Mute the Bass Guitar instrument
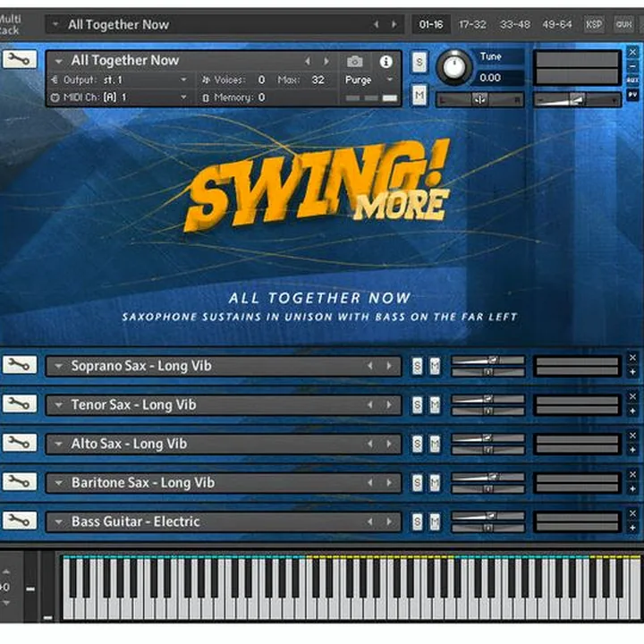Screen dimensions: 644x644 (x=435, y=522)
